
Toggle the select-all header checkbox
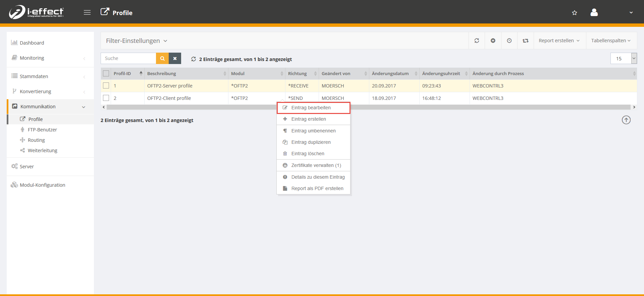tap(106, 73)
